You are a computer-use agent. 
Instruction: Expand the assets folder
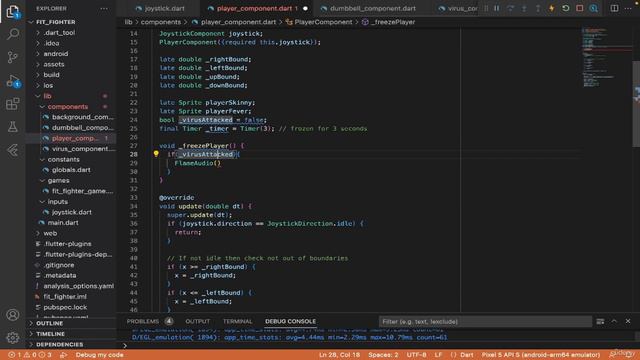[53, 64]
